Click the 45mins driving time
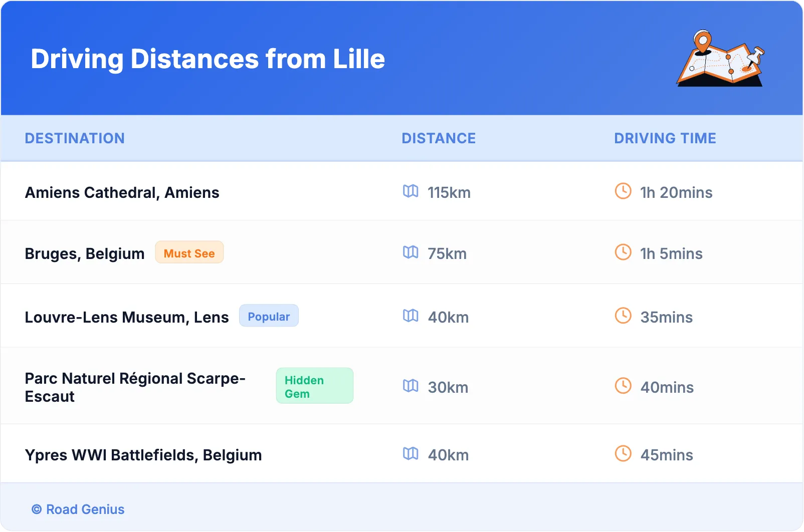This screenshot has width=804, height=532. (x=667, y=455)
